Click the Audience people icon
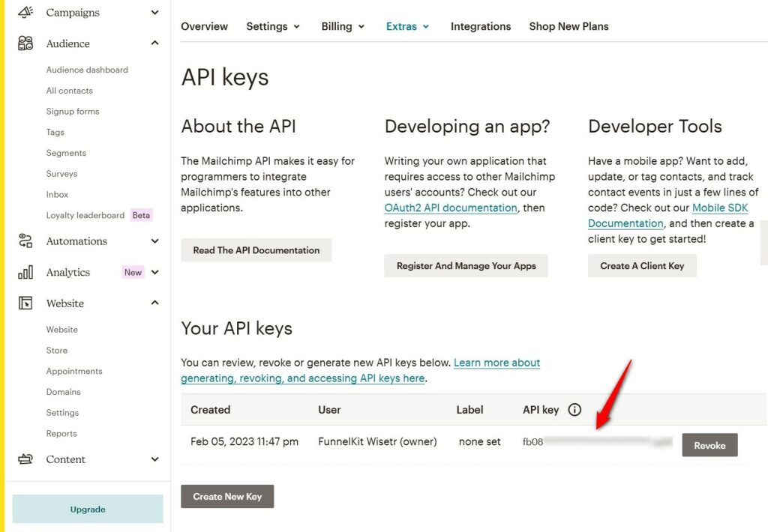The width and height of the screenshot is (768, 532). [25, 43]
